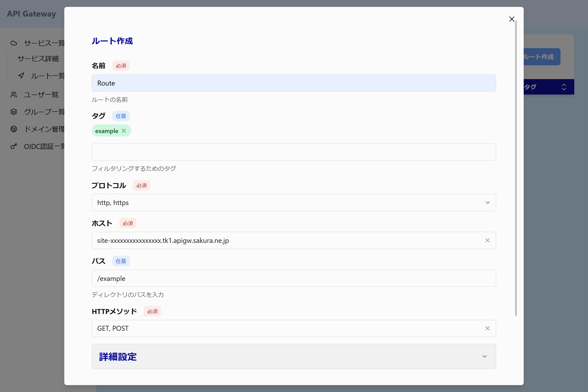Click the API Gateway header title
Viewport: 588px width, 392px height.
(x=32, y=14)
